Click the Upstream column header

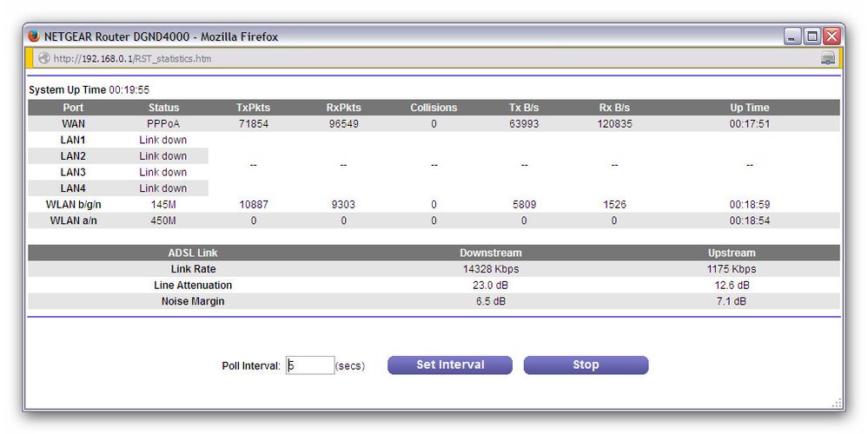[732, 253]
